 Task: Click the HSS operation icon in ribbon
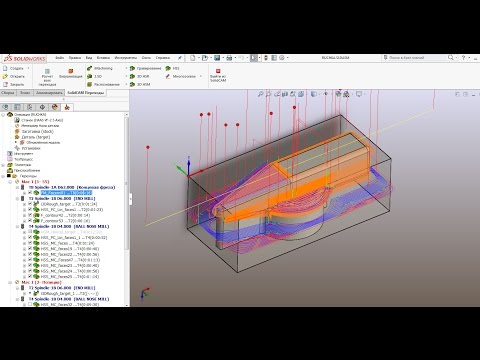pyautogui.click(x=168, y=68)
